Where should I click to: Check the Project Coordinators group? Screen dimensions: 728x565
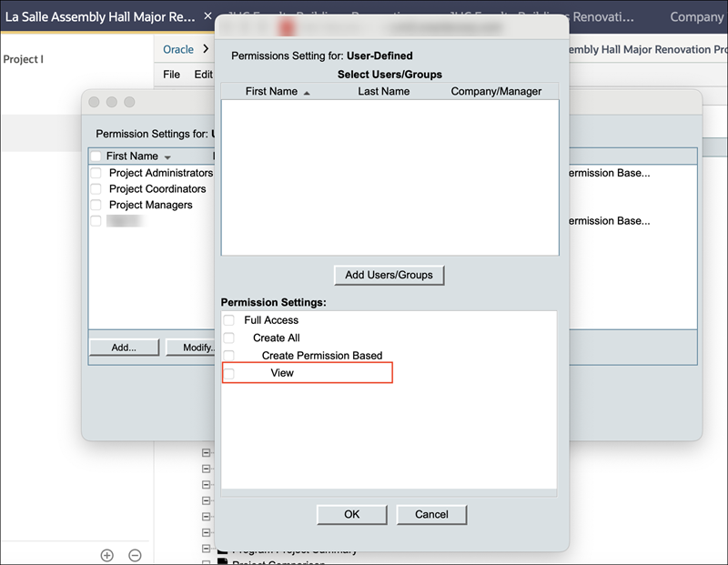96,187
